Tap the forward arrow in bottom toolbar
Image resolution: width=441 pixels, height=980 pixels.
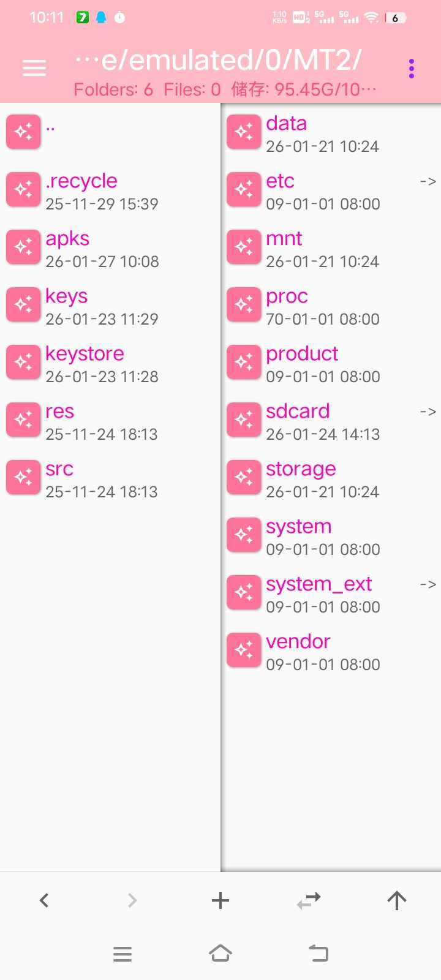coord(132,900)
